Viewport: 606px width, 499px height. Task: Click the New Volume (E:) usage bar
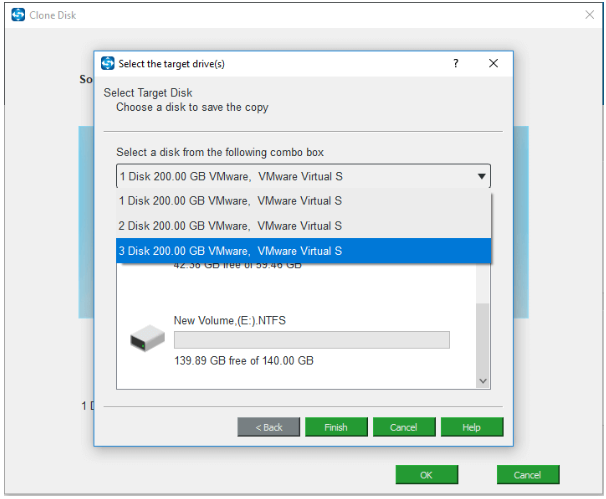[312, 340]
